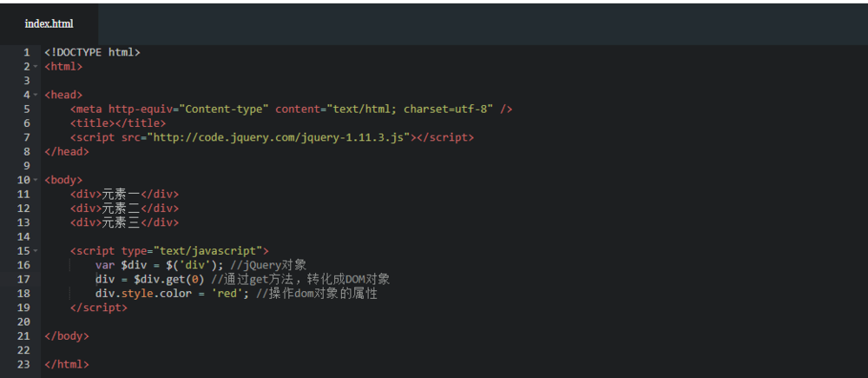The height and width of the screenshot is (378, 868).
Task: Click line number 1 in the gutter
Action: click(x=27, y=53)
